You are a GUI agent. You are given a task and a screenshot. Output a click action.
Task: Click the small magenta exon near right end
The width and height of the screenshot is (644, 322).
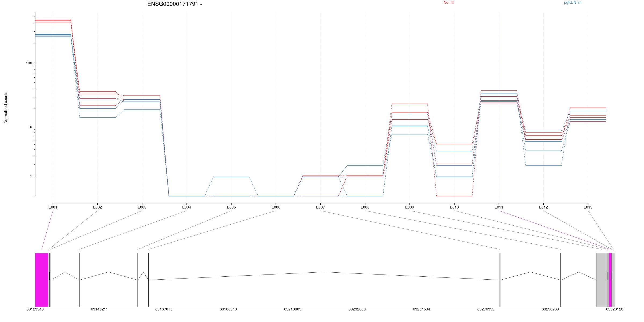point(610,280)
